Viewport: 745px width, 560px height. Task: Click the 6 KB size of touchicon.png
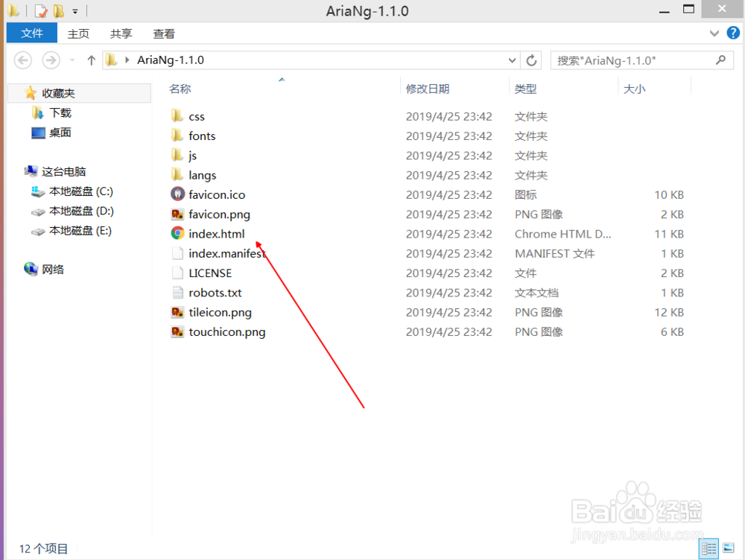(672, 331)
